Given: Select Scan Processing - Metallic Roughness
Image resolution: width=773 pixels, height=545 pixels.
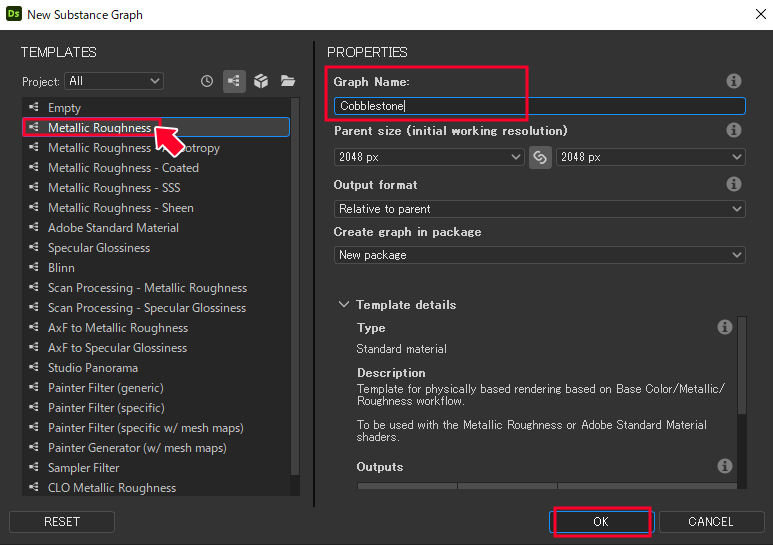Looking at the screenshot, I should (156, 288).
